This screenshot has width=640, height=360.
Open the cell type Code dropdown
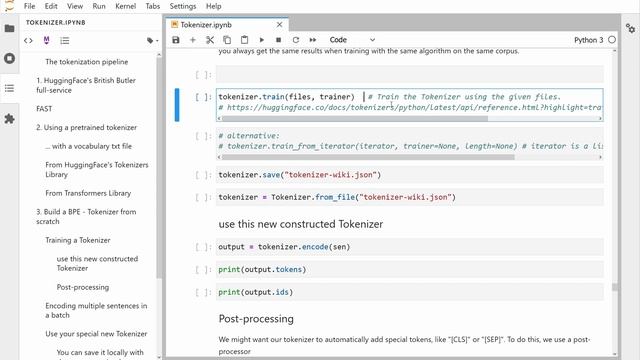click(x=352, y=40)
